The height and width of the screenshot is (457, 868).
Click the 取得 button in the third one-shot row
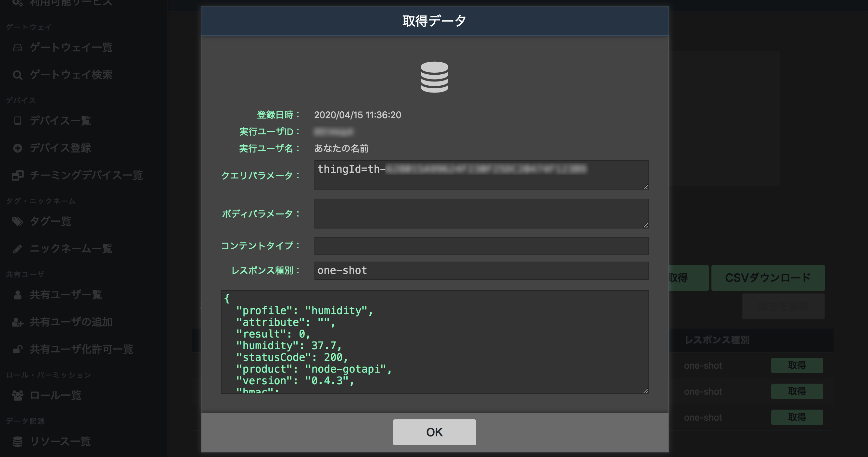[x=797, y=417]
